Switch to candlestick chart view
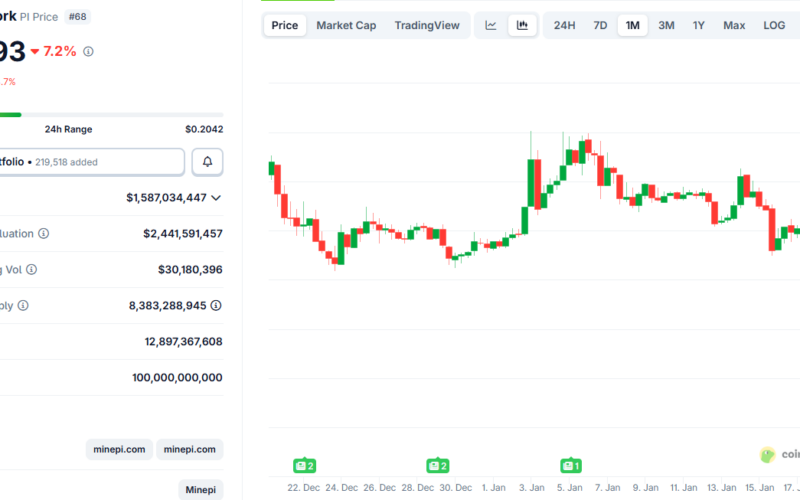Screen dimensions: 800x500 point(522,25)
